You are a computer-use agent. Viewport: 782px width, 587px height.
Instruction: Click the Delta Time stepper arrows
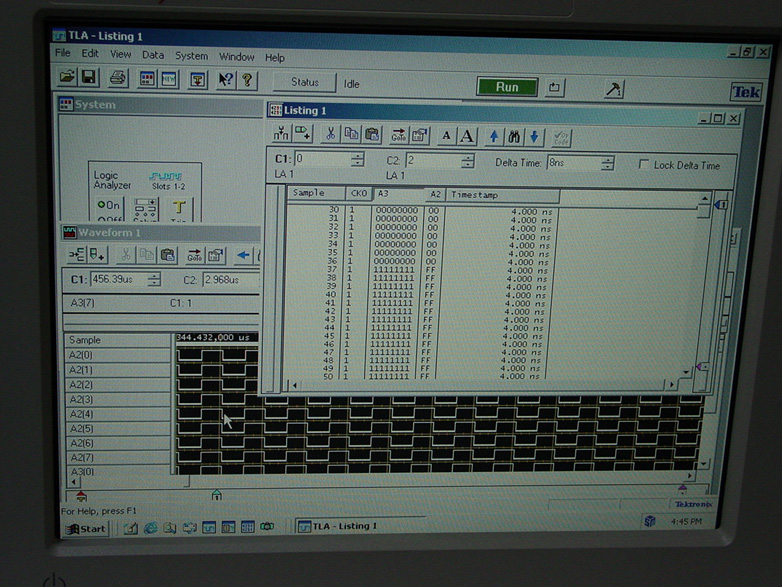[607, 164]
